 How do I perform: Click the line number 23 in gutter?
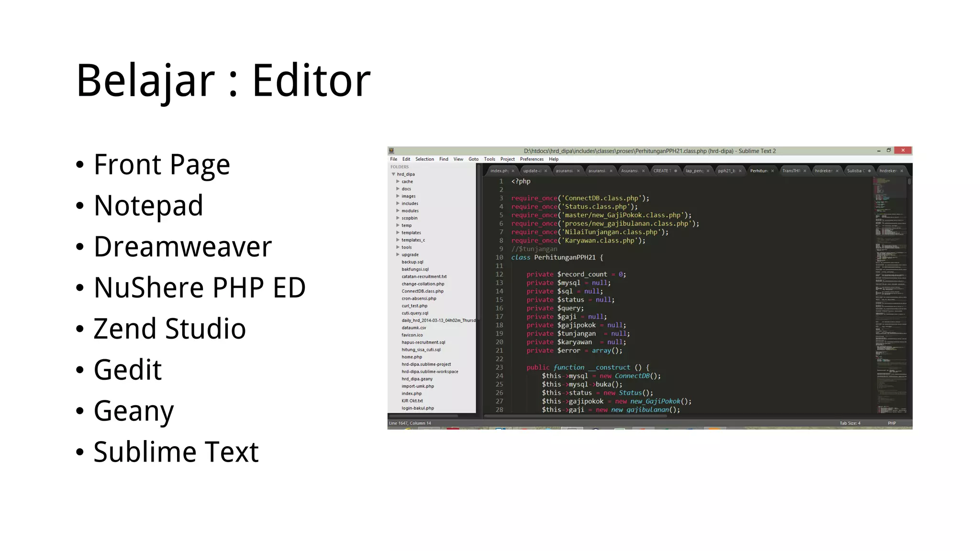(x=499, y=367)
